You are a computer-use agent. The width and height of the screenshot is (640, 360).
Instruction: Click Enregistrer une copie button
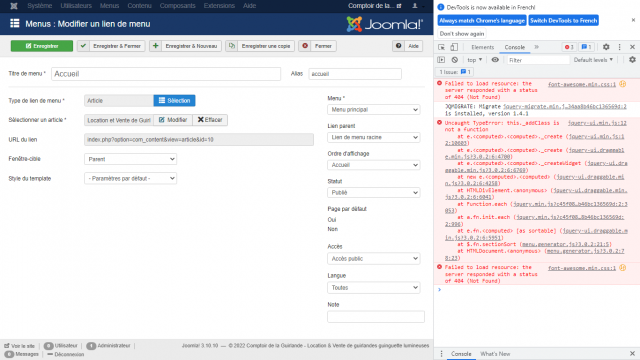click(260, 46)
